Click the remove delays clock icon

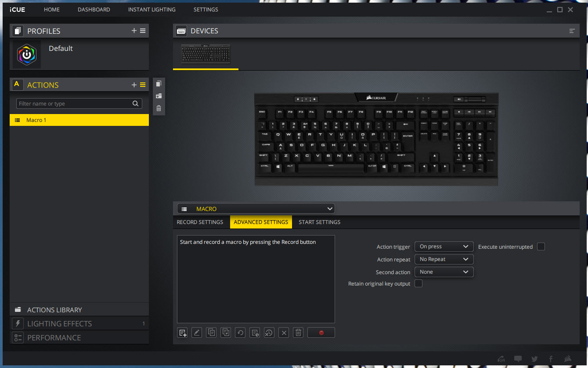click(x=269, y=332)
